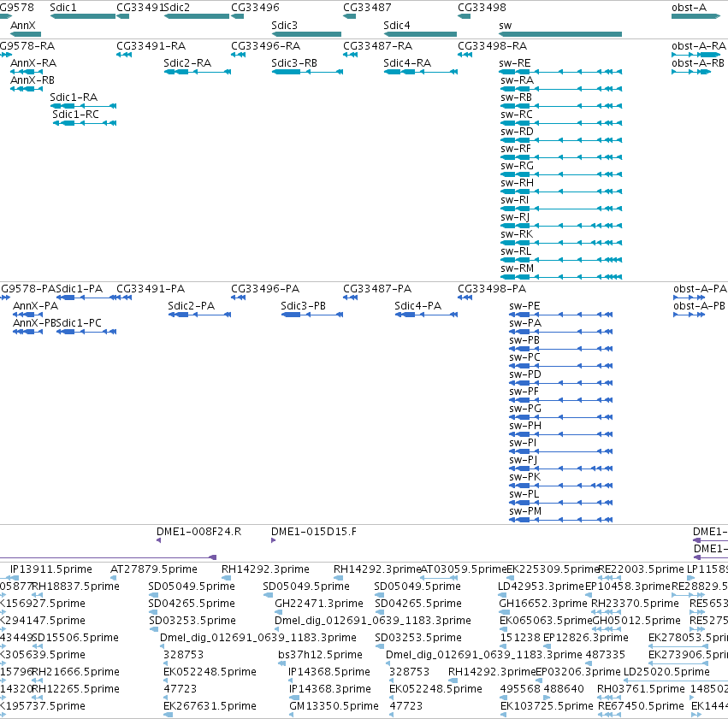Select the sw-RB transcript label

[x=517, y=97]
